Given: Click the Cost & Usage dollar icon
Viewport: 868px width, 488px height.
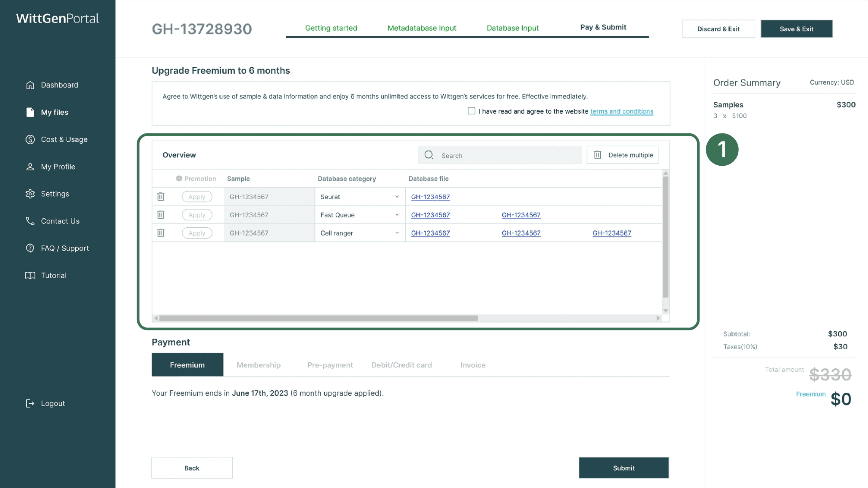Looking at the screenshot, I should point(30,139).
